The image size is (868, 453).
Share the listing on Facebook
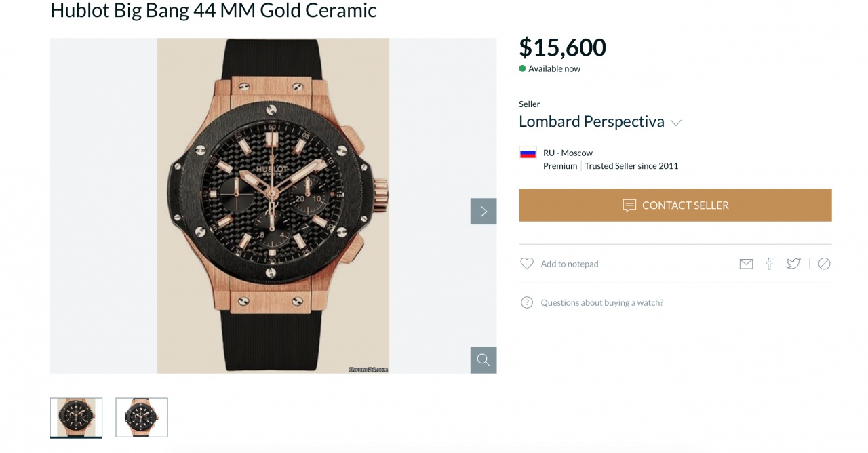point(769,264)
